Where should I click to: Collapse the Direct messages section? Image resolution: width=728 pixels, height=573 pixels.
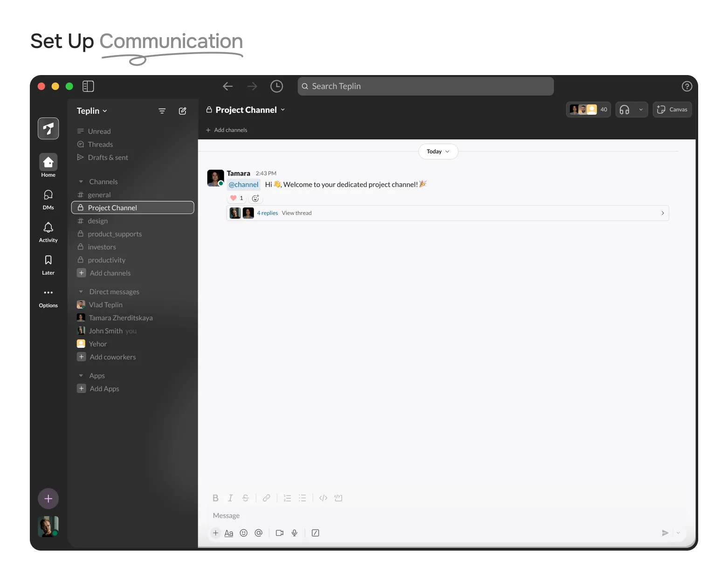81,292
